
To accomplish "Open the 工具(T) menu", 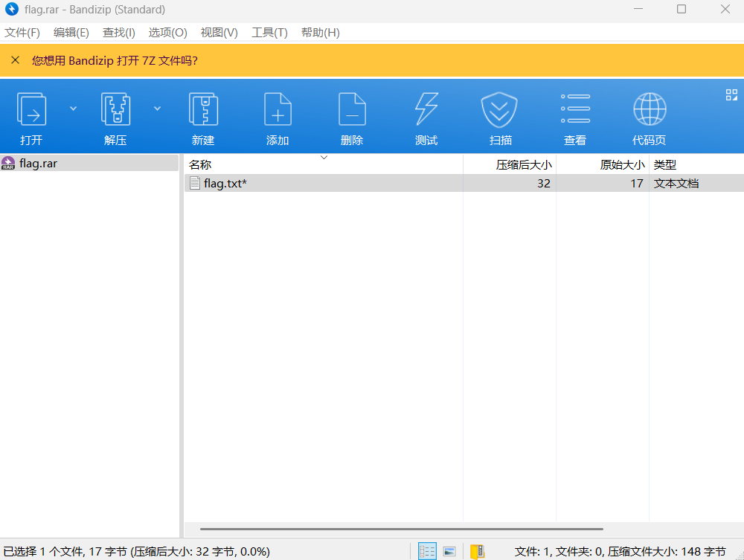I will [269, 33].
